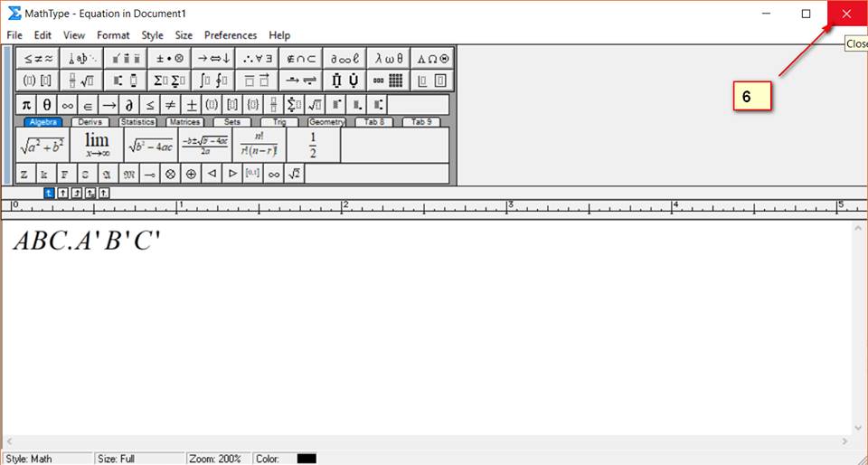Screen dimensions: 868x465
Task: Click the Style: Math status entry
Action: 29,459
